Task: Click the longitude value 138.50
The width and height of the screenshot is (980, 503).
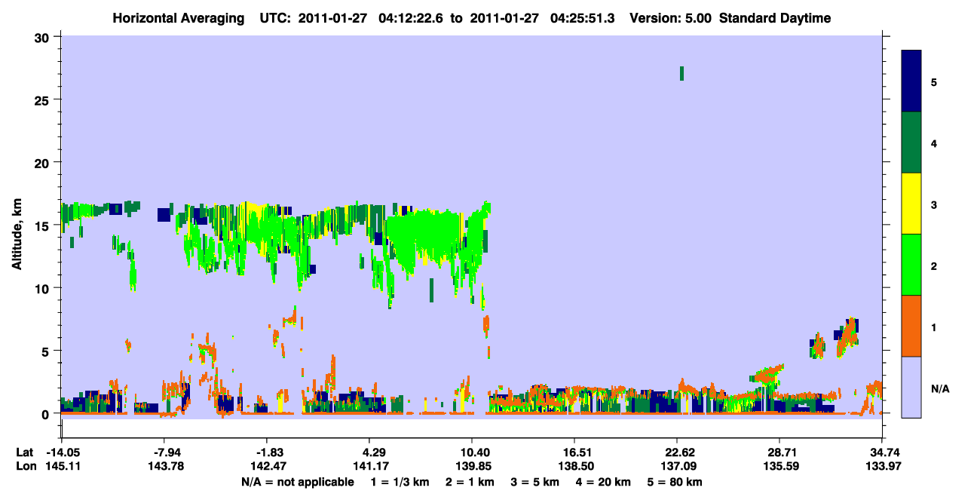Action: pos(575,467)
